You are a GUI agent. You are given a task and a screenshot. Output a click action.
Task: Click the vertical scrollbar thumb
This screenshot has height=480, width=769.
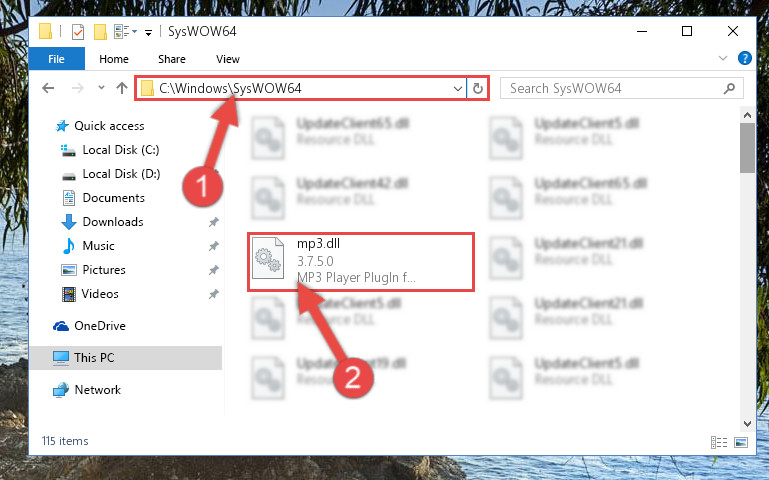pos(747,148)
